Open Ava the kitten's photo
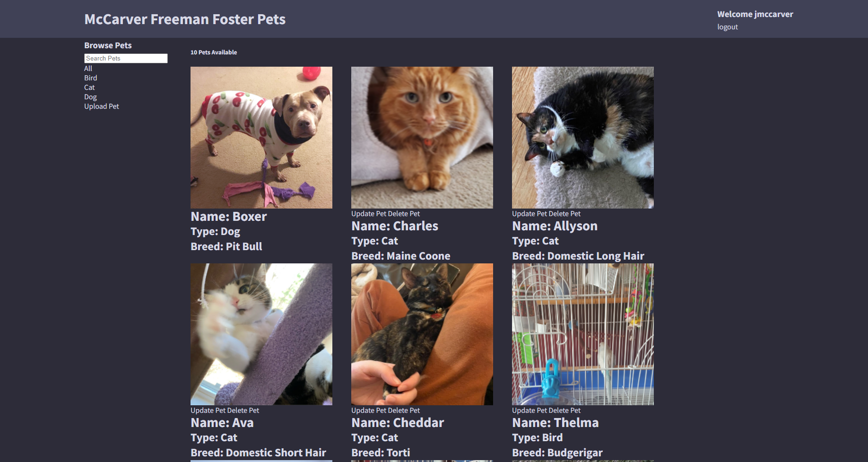This screenshot has height=462, width=868. click(x=261, y=334)
